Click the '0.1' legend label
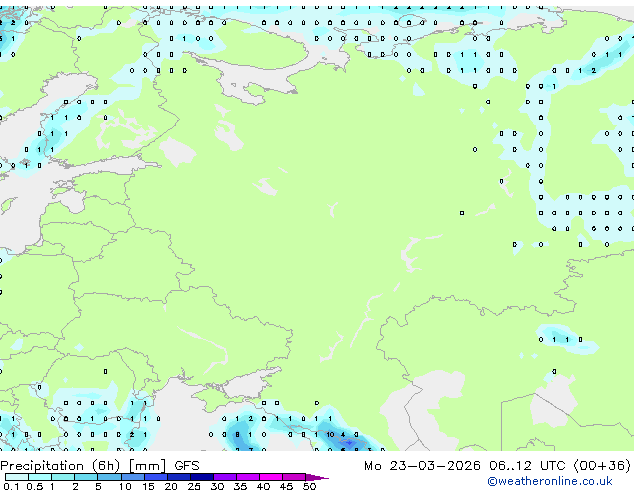Screen dimensions: 634x490 tap(11, 486)
